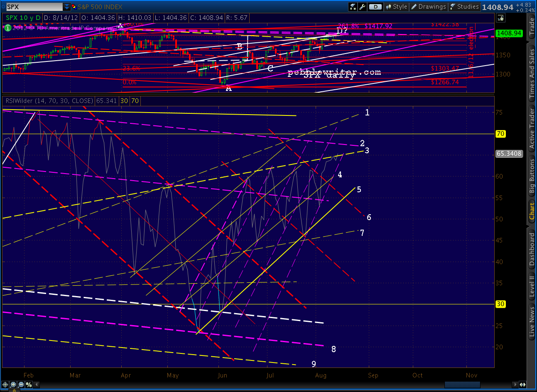Toggle percent view button
The width and height of the screenshot is (537, 392).
tap(29, 385)
